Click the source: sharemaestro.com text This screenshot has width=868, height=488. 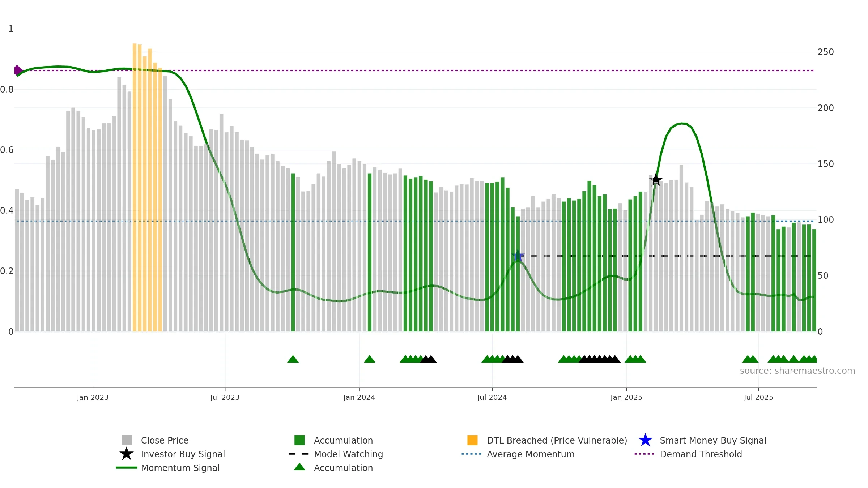coord(797,371)
